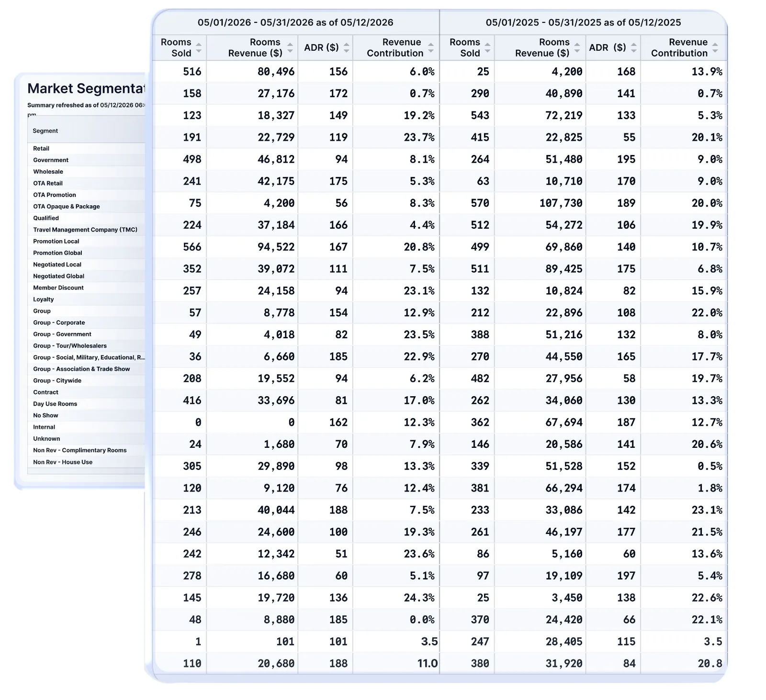Select OTA Opaque & Package segment
This screenshot has width=766, height=700.
tap(86, 207)
